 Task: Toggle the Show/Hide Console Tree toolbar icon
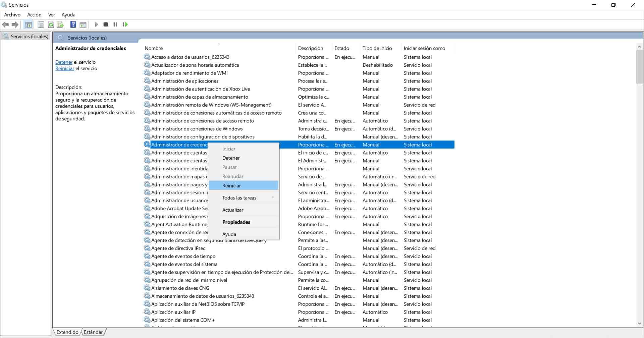(x=29, y=24)
